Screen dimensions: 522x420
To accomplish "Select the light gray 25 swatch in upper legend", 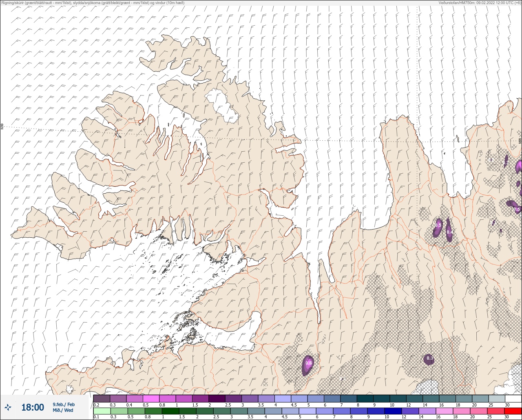I will pyautogui.click(x=497, y=398).
